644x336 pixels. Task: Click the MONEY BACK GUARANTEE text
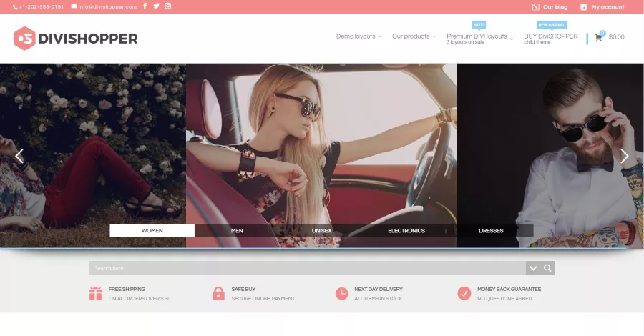coord(509,290)
